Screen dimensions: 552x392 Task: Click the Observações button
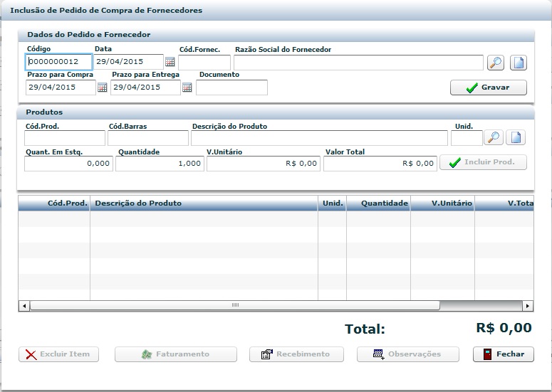pyautogui.click(x=409, y=354)
